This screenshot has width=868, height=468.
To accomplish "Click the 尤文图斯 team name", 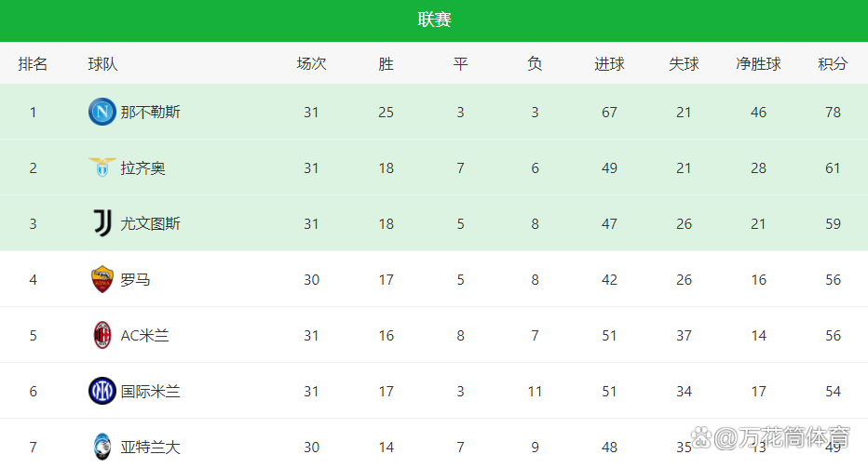I will click(151, 223).
